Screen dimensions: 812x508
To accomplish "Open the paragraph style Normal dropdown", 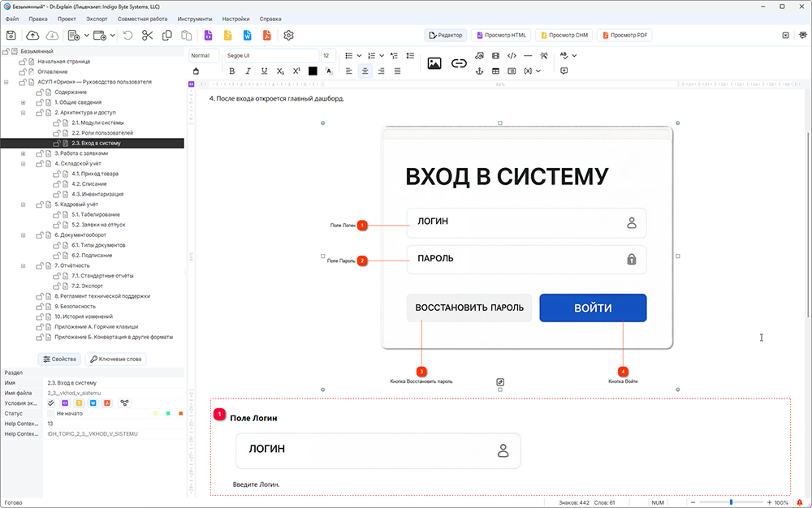I will pyautogui.click(x=204, y=55).
